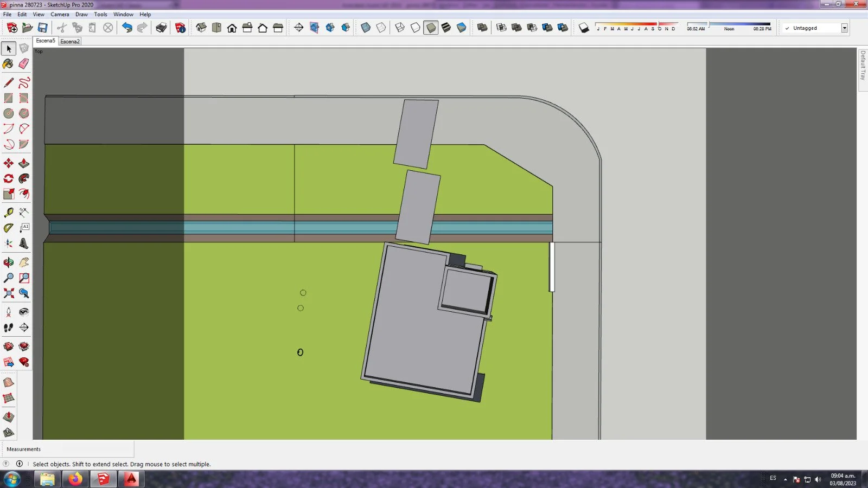
Task: Activate the Push/Pull tool
Action: pyautogui.click(x=24, y=163)
